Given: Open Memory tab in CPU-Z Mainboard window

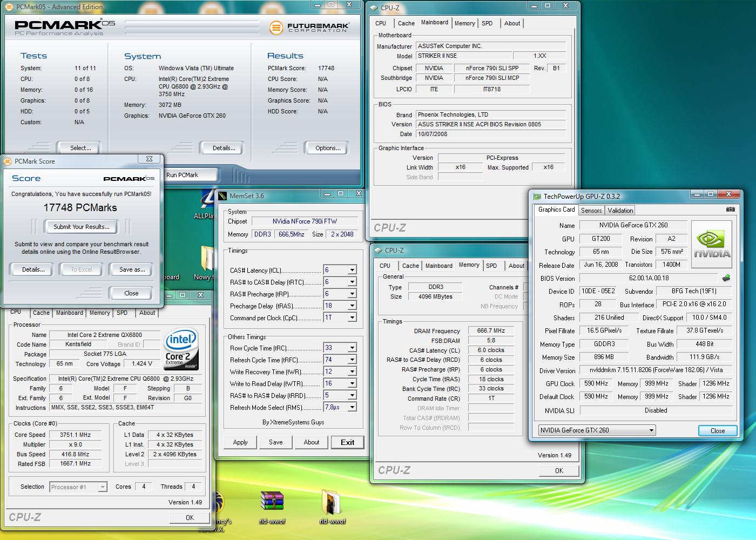Looking at the screenshot, I should 464,23.
